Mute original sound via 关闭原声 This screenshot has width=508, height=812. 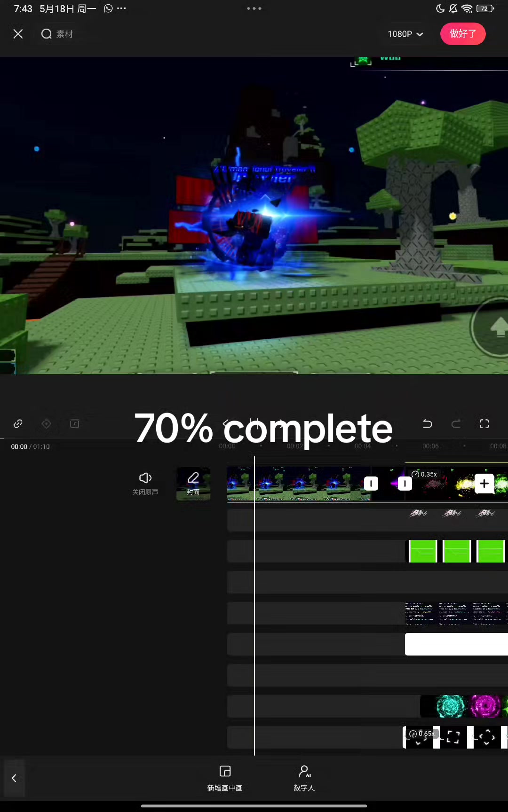145,484
